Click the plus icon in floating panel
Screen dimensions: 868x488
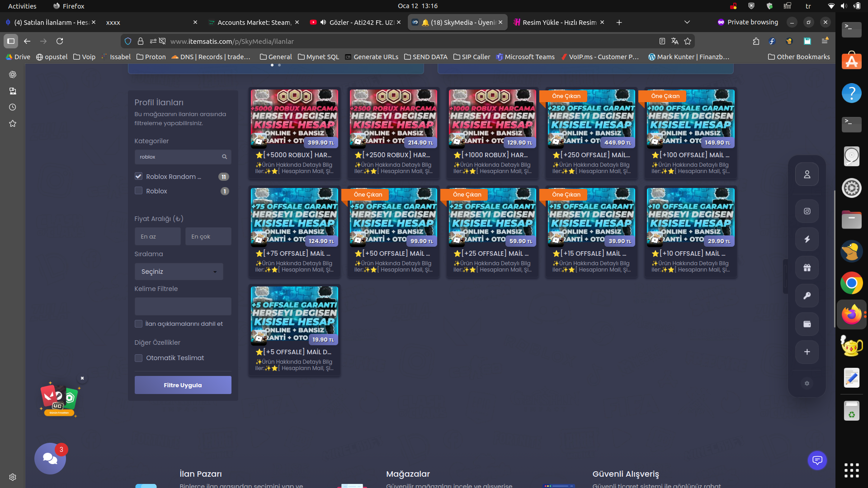click(x=807, y=352)
